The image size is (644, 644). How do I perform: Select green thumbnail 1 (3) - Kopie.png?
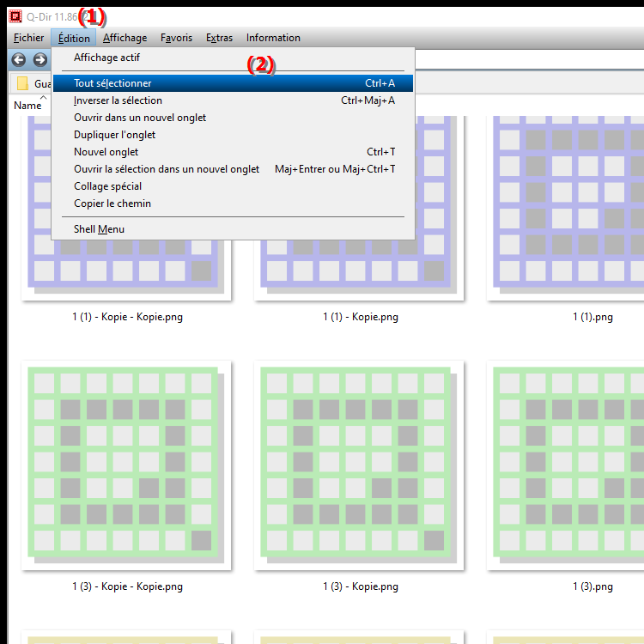[359, 465]
